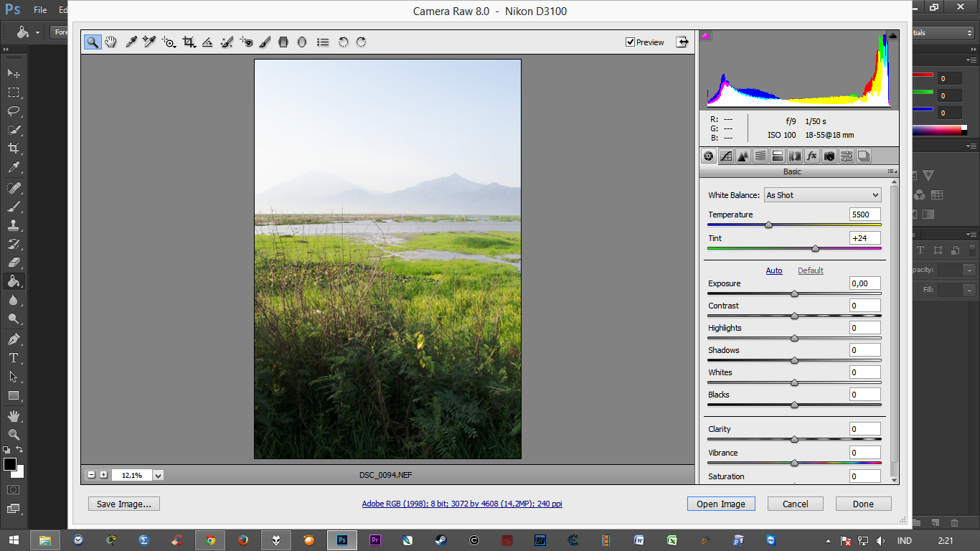Open Premiere Pro from the taskbar
980x551 pixels.
374,540
